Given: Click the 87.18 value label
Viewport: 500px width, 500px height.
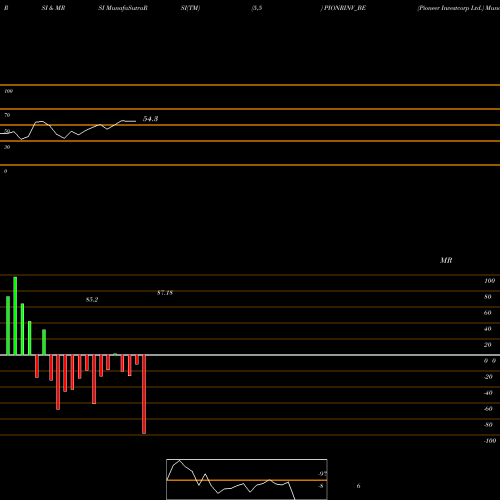Looking at the screenshot, I should 165,293.
